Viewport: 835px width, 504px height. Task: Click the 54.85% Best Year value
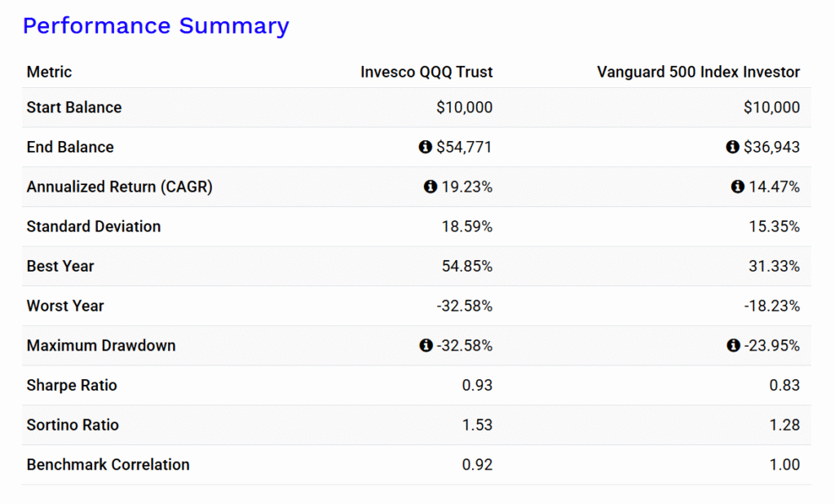pyautogui.click(x=467, y=266)
